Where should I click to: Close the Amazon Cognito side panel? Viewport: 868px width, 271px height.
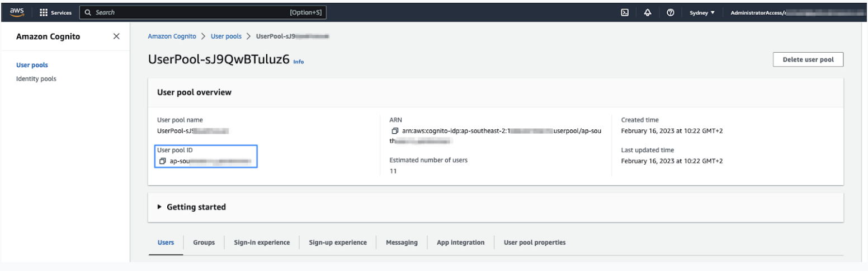116,36
